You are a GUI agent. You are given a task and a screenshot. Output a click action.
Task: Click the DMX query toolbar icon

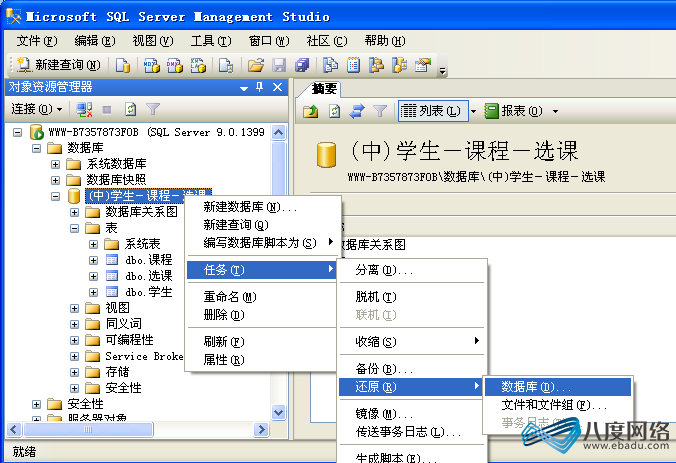(x=175, y=66)
